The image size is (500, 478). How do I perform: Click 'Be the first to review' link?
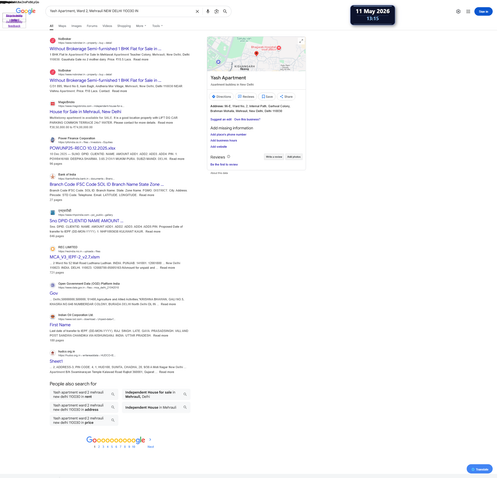point(225,165)
